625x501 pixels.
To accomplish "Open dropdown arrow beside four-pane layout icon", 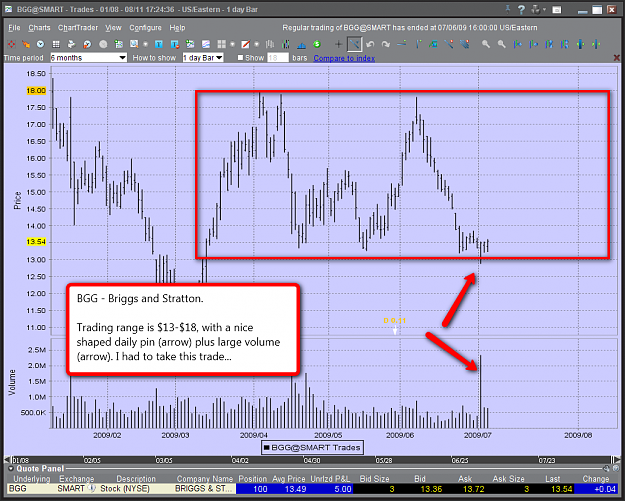I will point(232,44).
